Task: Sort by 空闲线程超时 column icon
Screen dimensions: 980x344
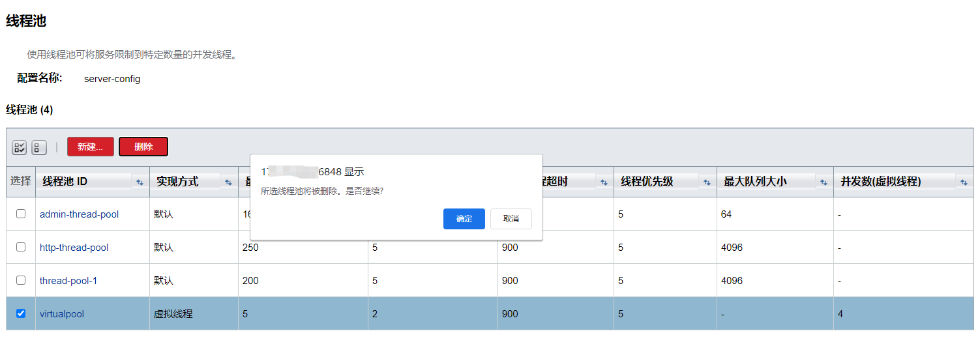Action: click(x=604, y=182)
